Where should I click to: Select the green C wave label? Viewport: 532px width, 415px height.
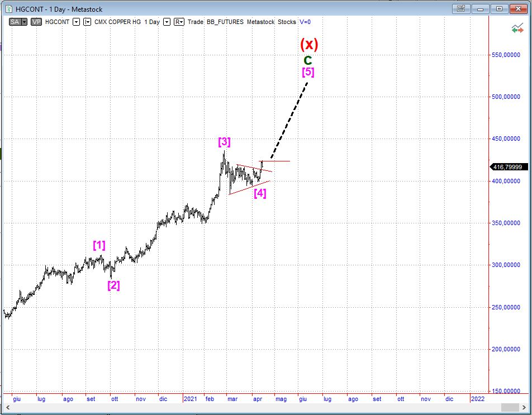click(x=307, y=60)
